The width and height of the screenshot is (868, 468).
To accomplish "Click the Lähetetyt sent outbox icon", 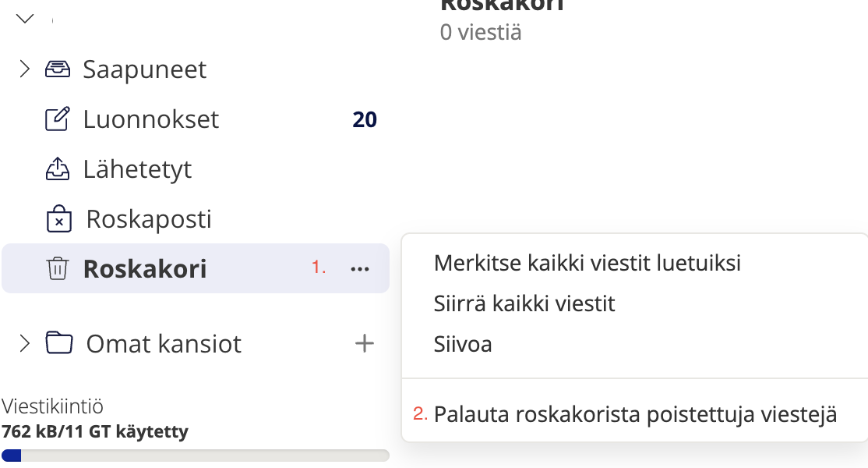I will coord(57,169).
